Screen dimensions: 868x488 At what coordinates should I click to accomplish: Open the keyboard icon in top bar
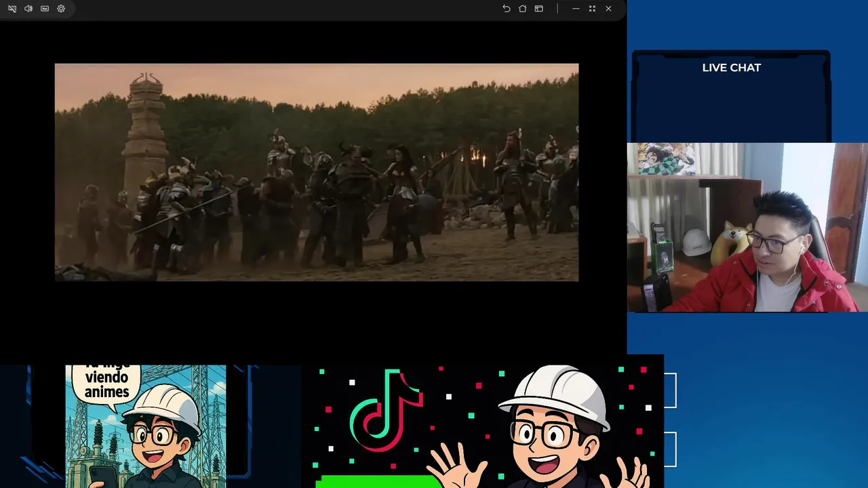45,9
